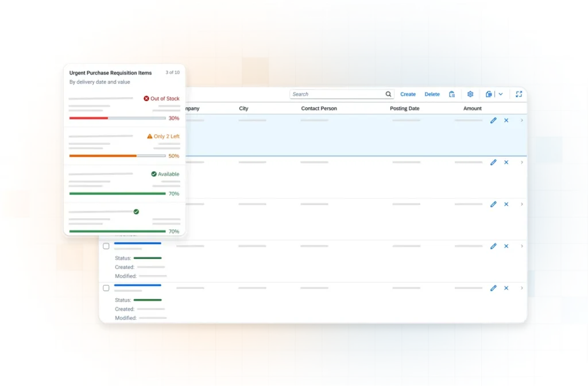The height and width of the screenshot is (386, 588).
Task: Click the X icon in second table row
Action: [x=506, y=163]
